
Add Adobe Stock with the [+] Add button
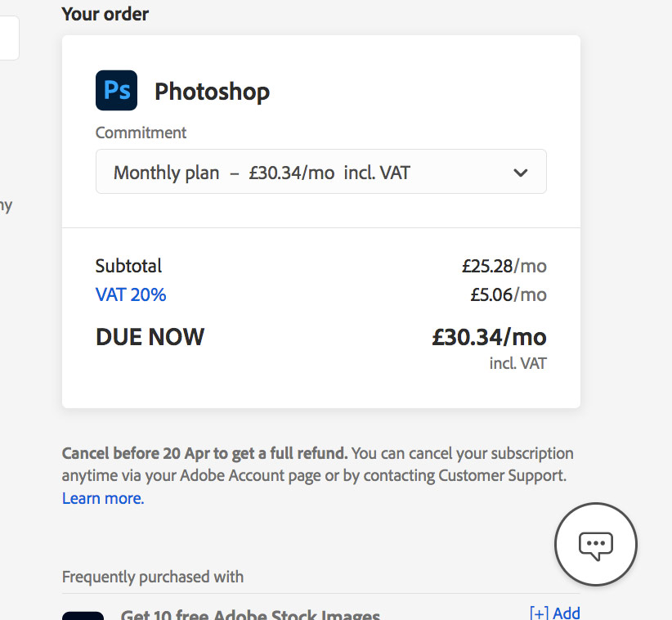tap(555, 613)
